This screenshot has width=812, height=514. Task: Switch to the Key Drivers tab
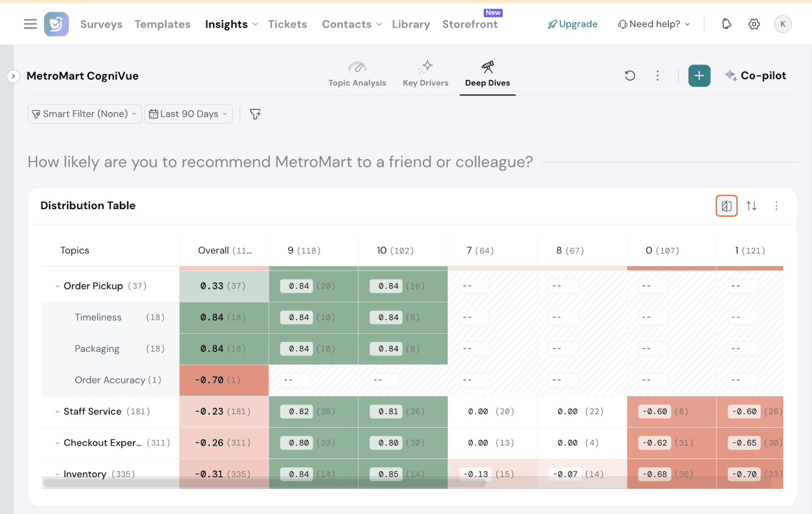click(x=425, y=75)
